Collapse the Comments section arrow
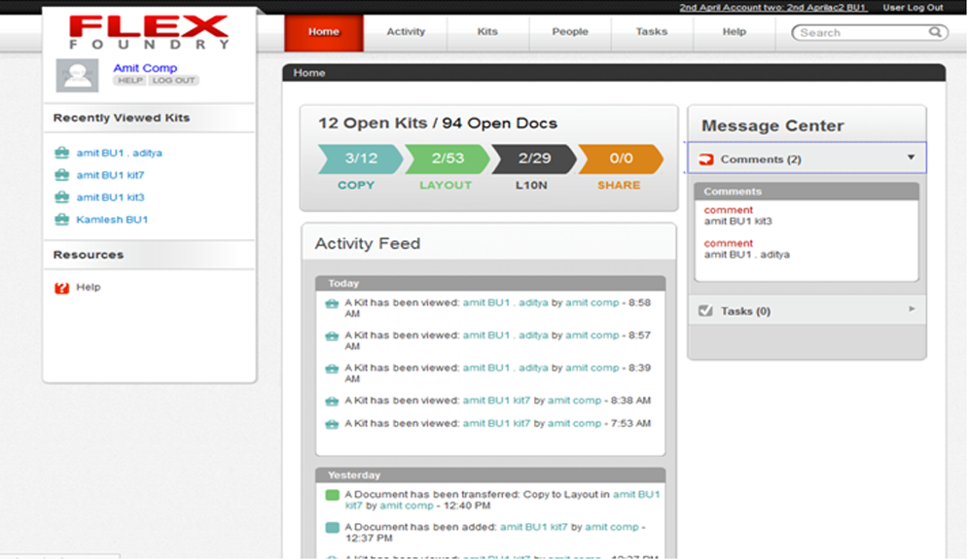Screen dimensions: 968x560 pos(912,157)
